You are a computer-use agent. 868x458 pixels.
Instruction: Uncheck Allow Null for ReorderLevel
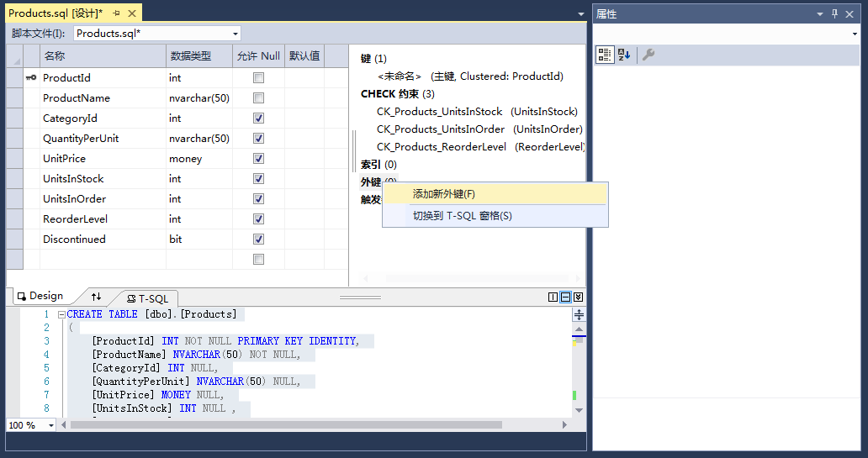(x=258, y=219)
